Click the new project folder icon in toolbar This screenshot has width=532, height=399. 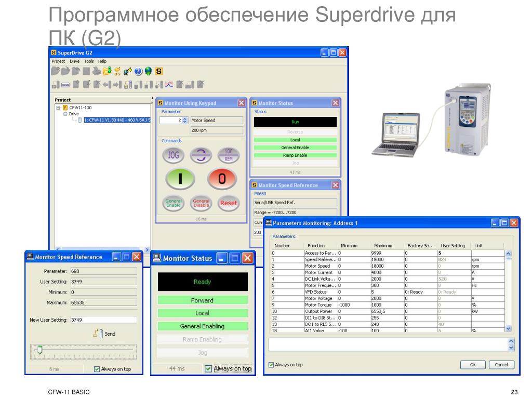point(55,71)
